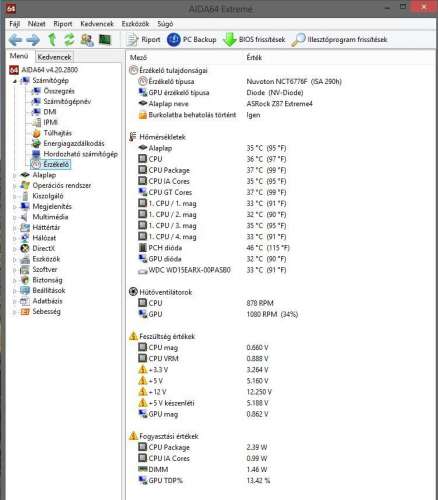The width and height of the screenshot is (438, 500).
Task: Click the Nuvoton NCT6776F value
Action: 294,82
